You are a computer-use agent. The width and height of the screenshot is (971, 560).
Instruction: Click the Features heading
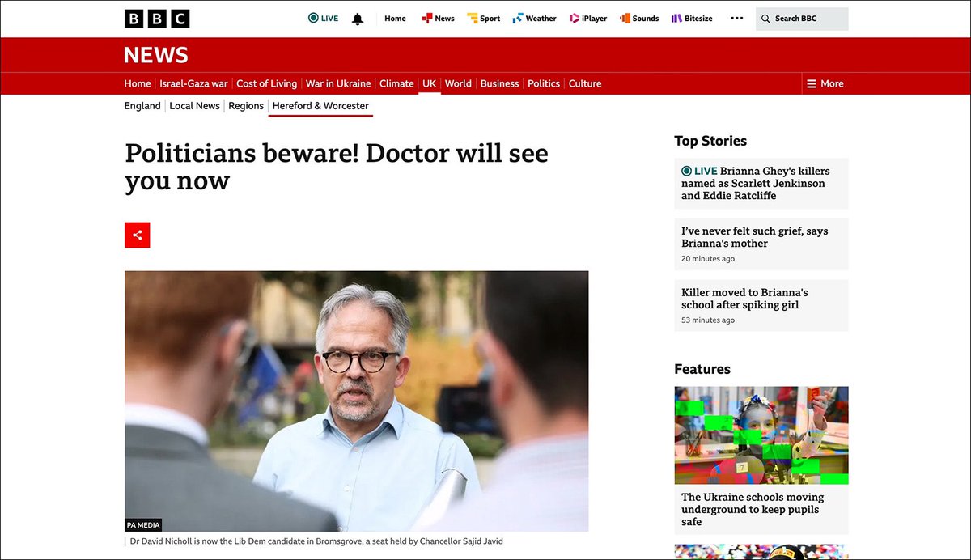tap(702, 369)
